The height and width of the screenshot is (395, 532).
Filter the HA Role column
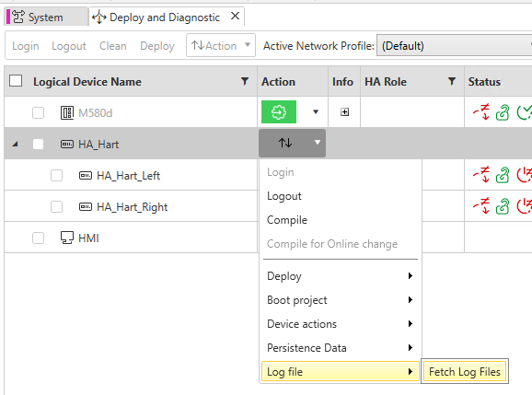click(452, 81)
